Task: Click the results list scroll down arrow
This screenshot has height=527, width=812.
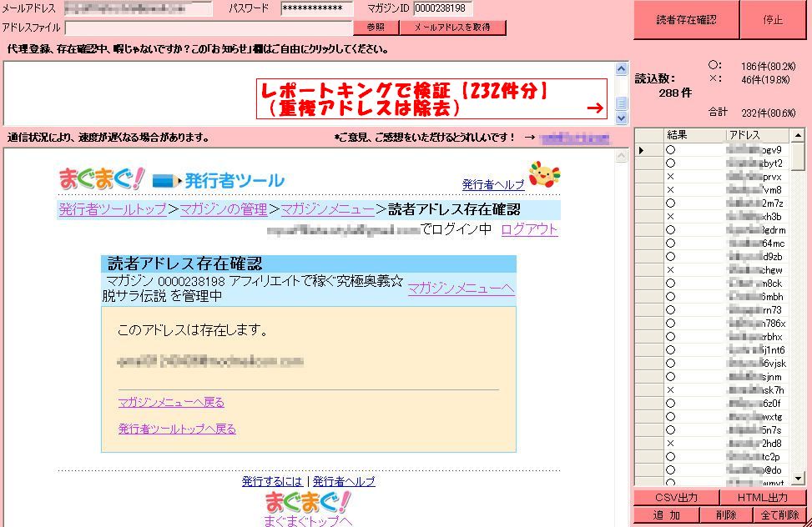Action: (x=798, y=479)
